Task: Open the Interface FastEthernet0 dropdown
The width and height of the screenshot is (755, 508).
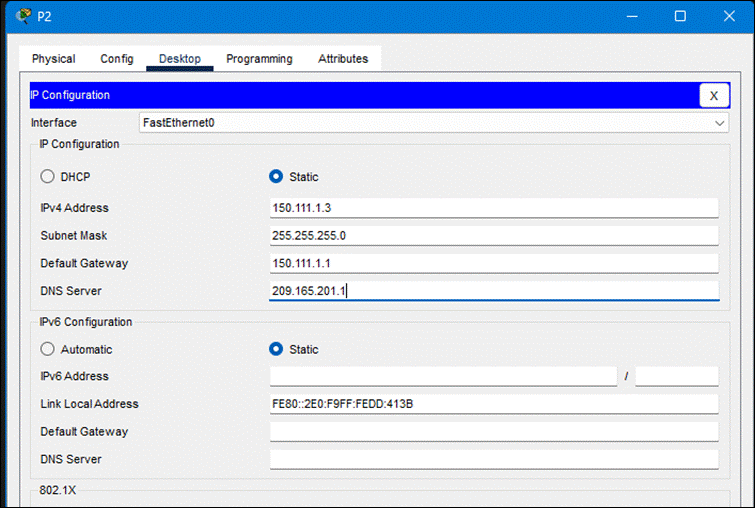Action: [x=433, y=123]
